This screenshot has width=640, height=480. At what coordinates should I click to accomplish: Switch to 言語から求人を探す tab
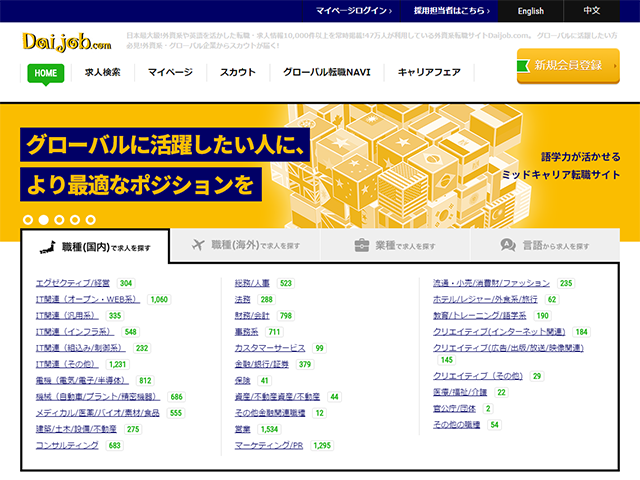pos(545,245)
